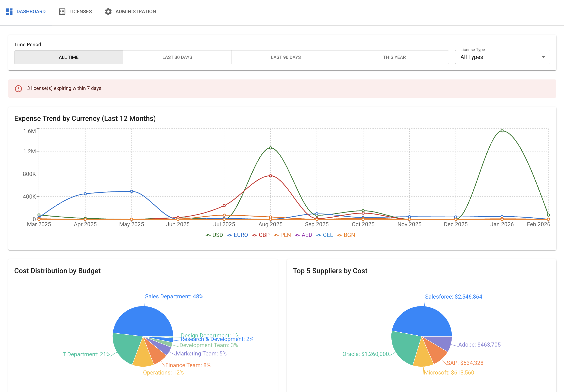
Task: Toggle the EURO series in legend
Action: 241,235
